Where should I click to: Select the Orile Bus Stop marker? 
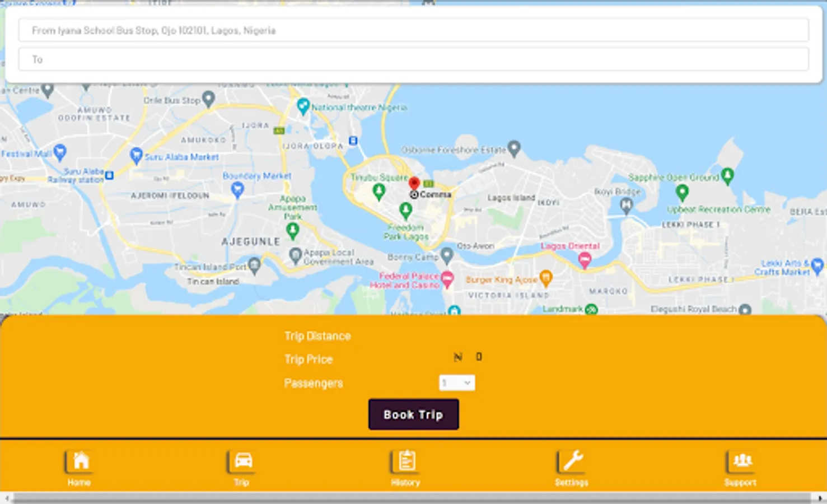click(x=208, y=99)
